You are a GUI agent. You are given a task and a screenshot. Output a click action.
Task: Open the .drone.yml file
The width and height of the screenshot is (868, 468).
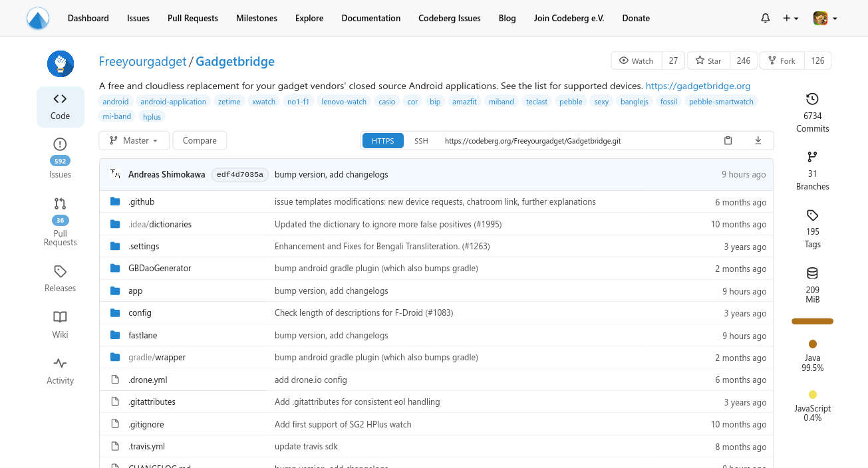(146, 380)
